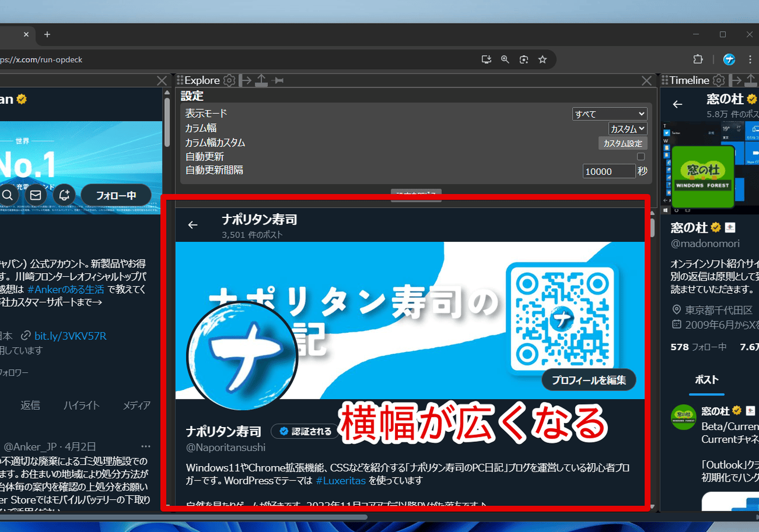Click the 東京都千代田区 location text
The width and height of the screenshot is (759, 532).
tap(718, 309)
